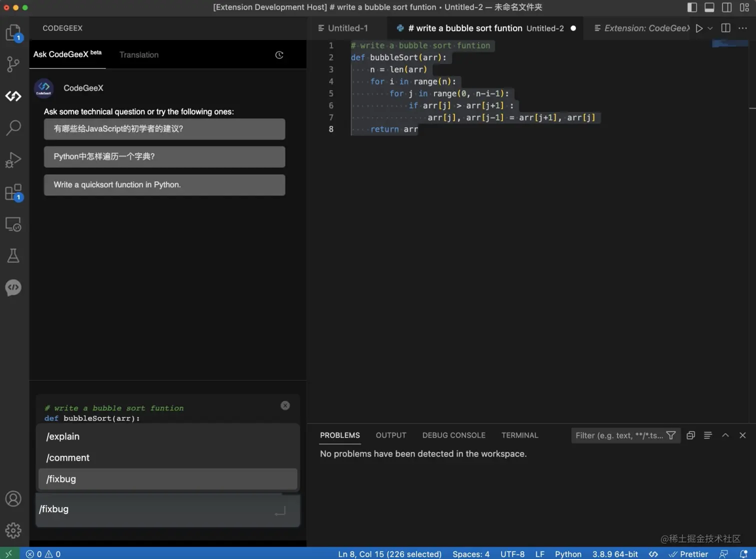Switch to the OUTPUT panel tab
This screenshot has height=559, width=756.
pos(391,435)
